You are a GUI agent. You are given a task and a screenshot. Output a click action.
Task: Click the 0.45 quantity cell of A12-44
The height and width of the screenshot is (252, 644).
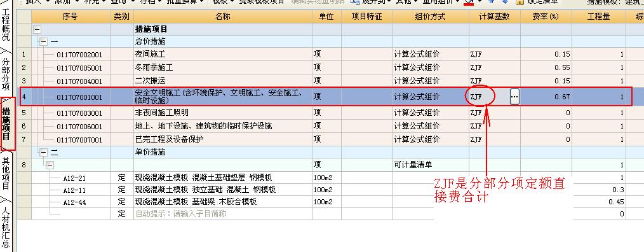[x=598, y=202]
